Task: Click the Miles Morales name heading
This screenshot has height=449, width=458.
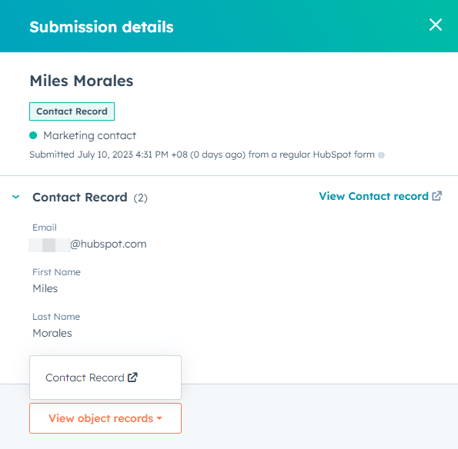Action: [x=82, y=81]
